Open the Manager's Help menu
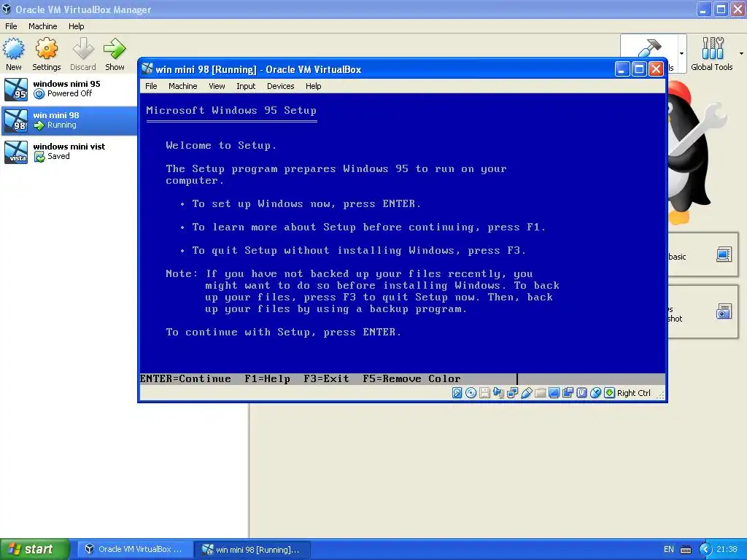The height and width of the screenshot is (560, 747). [76, 26]
